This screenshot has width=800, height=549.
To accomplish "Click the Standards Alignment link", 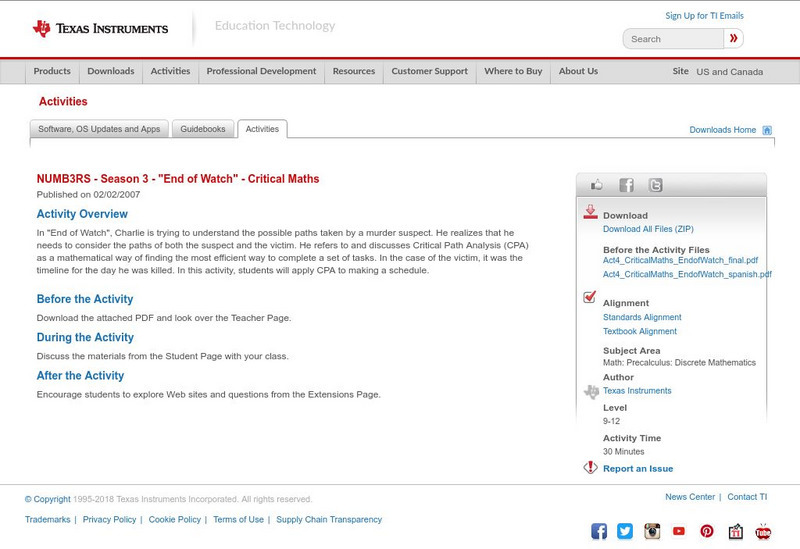I will [642, 317].
